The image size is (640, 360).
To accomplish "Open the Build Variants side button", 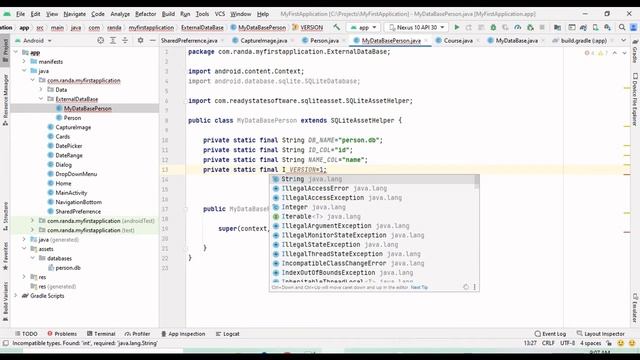I will (5, 303).
